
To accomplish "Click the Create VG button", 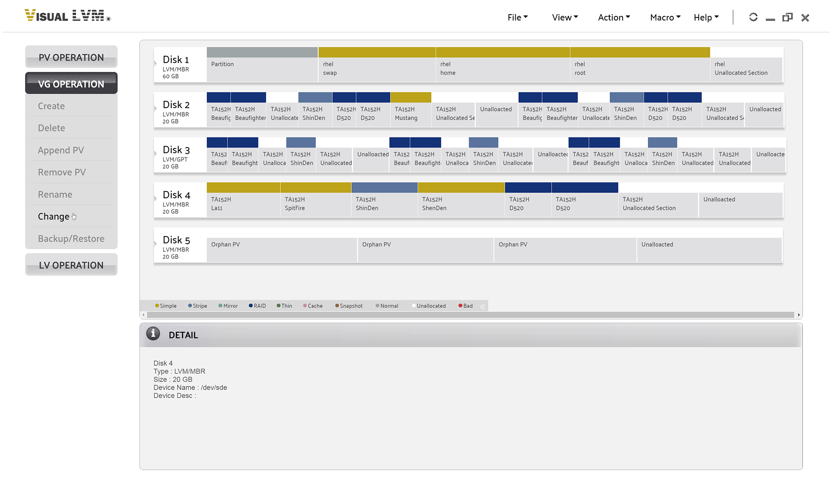I will click(51, 106).
